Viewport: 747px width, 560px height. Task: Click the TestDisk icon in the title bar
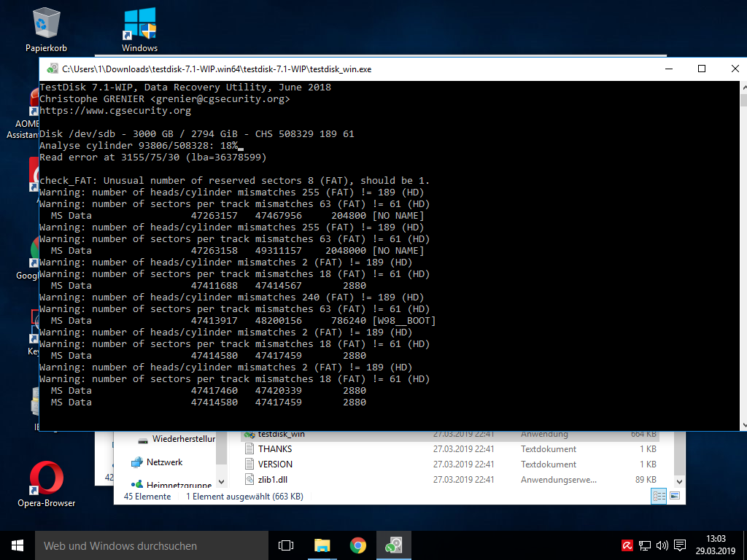pos(52,69)
